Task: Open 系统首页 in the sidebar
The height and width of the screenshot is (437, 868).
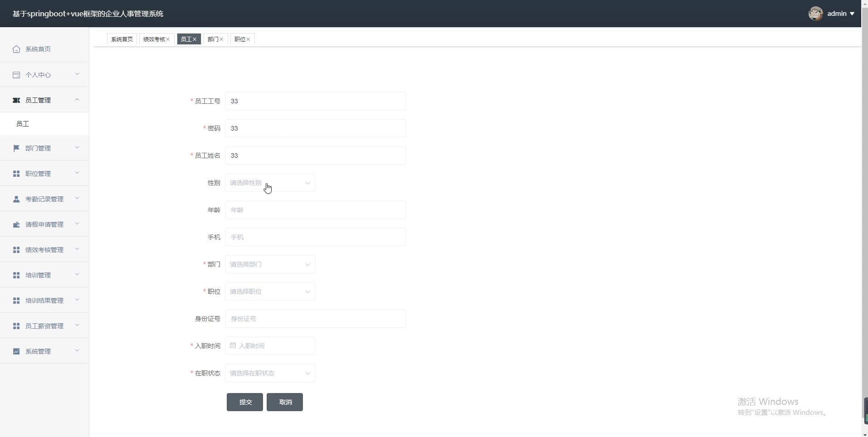Action: 44,49
